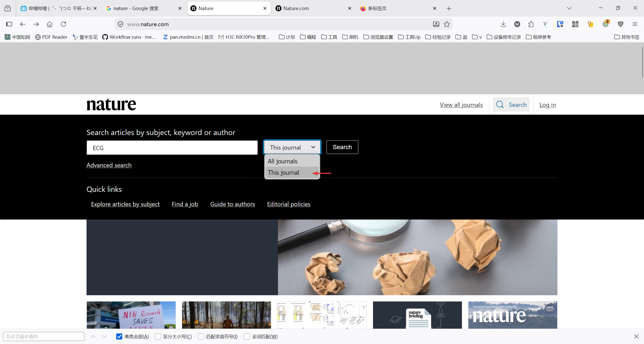
Task: Switch to the nature Google 搜索 tab
Action: click(144, 8)
